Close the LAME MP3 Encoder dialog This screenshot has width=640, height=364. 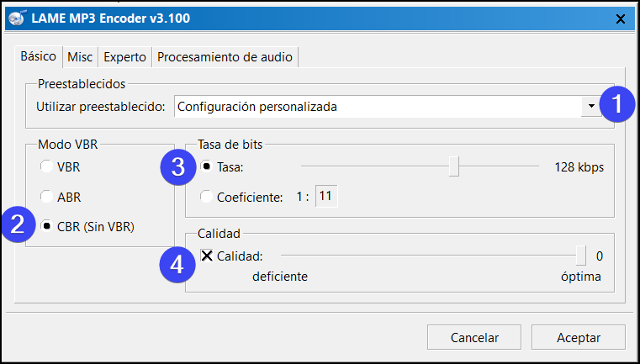click(621, 18)
